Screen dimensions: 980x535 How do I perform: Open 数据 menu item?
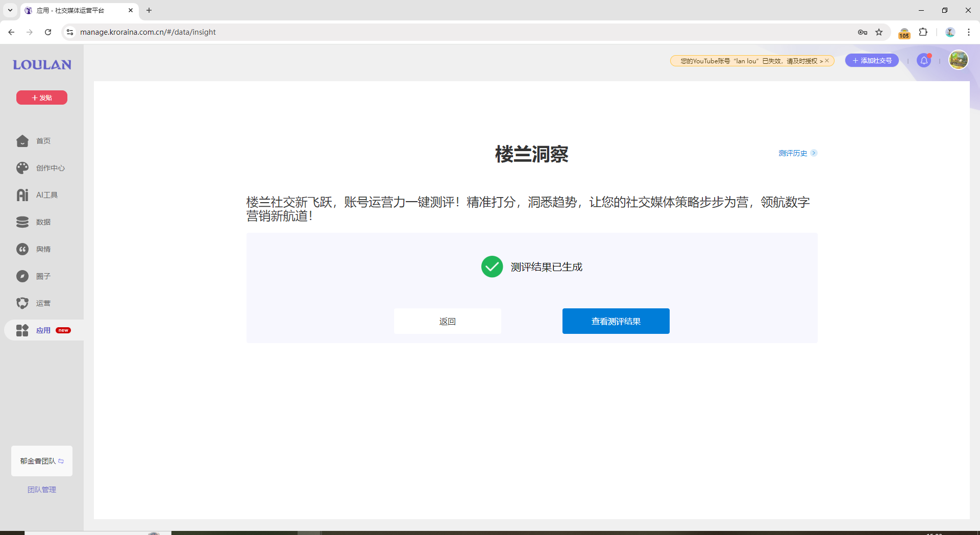[43, 222]
